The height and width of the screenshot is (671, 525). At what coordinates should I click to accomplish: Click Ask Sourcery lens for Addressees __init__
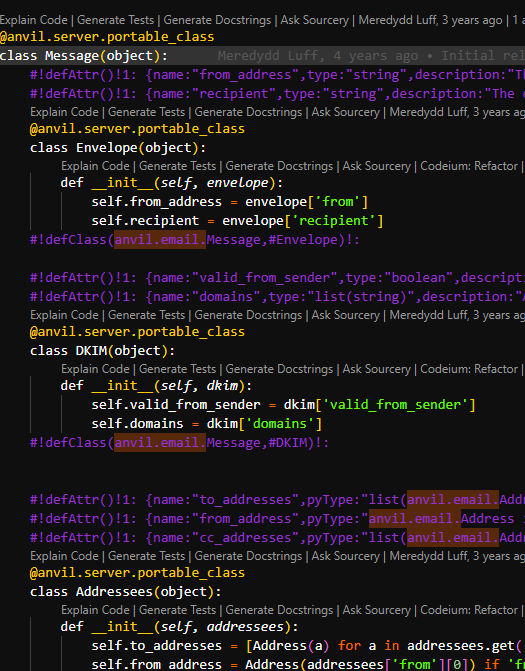(376, 610)
